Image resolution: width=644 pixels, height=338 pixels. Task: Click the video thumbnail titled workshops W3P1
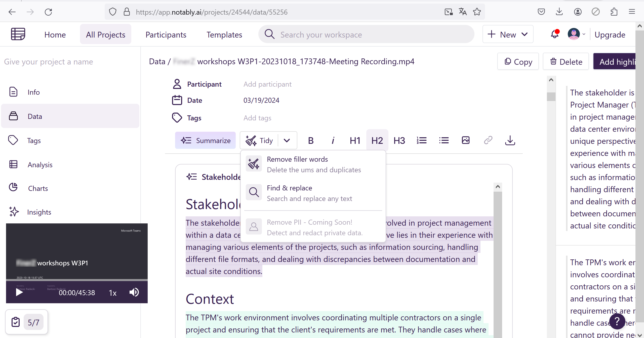(77, 251)
